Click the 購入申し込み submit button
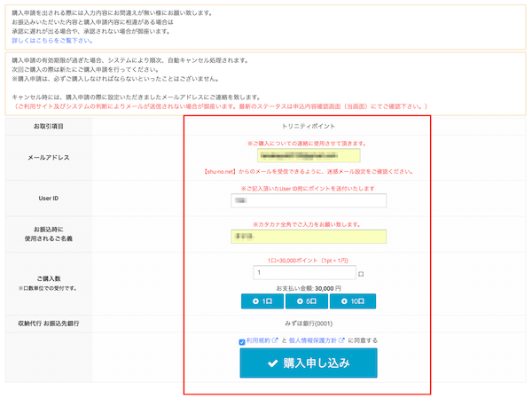The height and width of the screenshot is (398, 532). (309, 363)
